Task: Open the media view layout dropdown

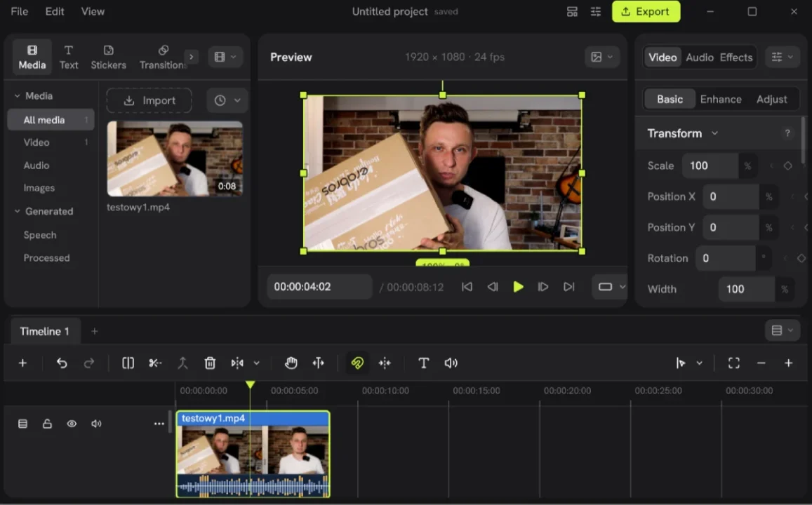Action: click(x=225, y=57)
